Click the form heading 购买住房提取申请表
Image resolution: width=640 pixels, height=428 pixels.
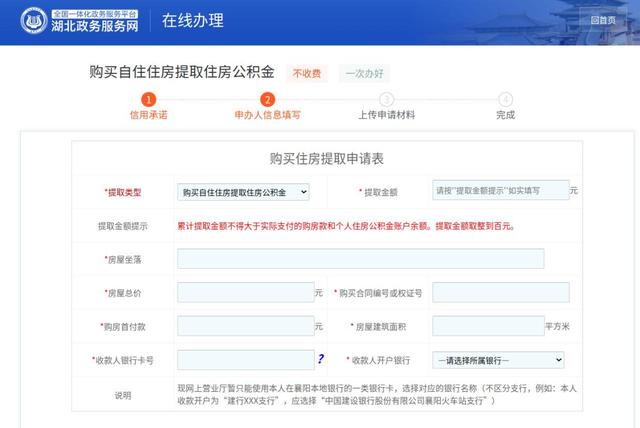pos(327,159)
